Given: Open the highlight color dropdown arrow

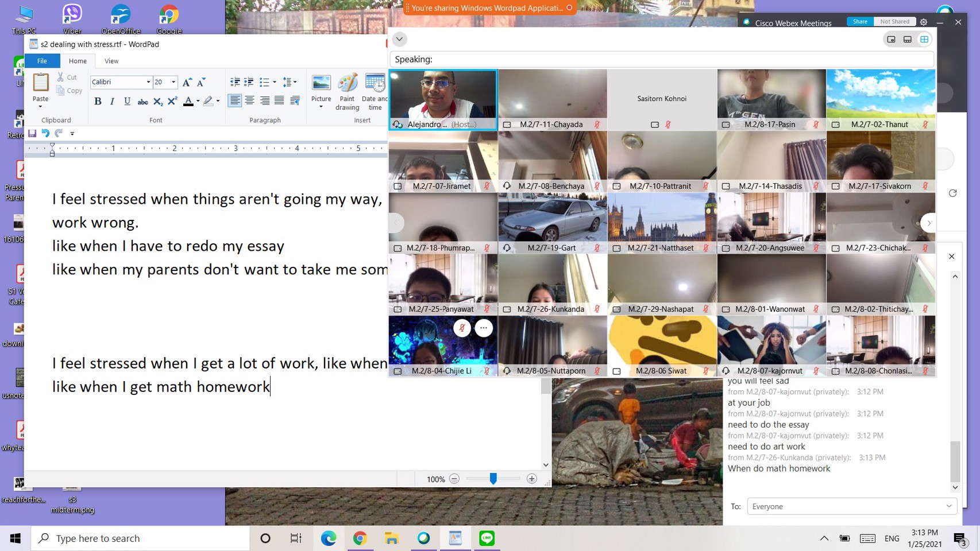Looking at the screenshot, I should click(218, 102).
